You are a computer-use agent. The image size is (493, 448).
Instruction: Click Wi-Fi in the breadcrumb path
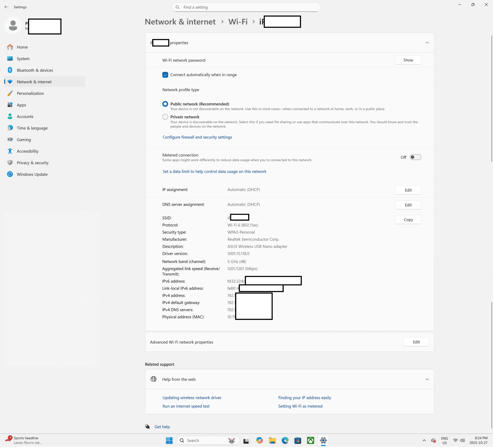click(x=238, y=22)
